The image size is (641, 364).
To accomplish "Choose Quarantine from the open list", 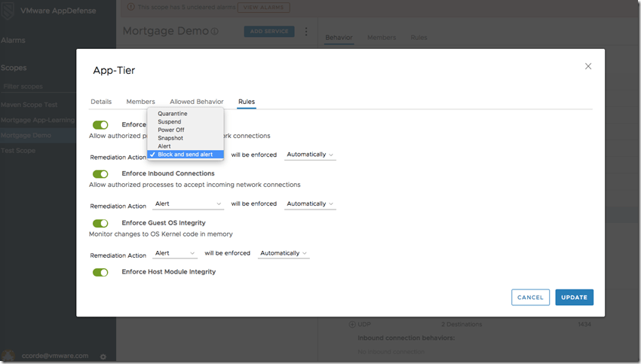I will point(173,114).
